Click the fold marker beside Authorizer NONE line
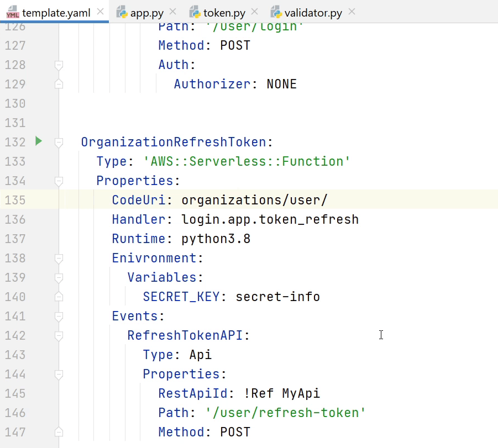The image size is (498, 448). 59,84
